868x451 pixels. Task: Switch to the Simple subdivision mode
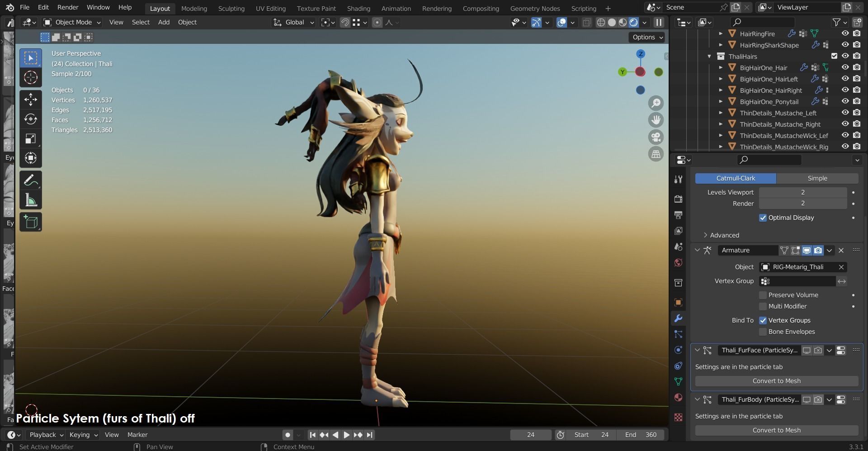(817, 178)
